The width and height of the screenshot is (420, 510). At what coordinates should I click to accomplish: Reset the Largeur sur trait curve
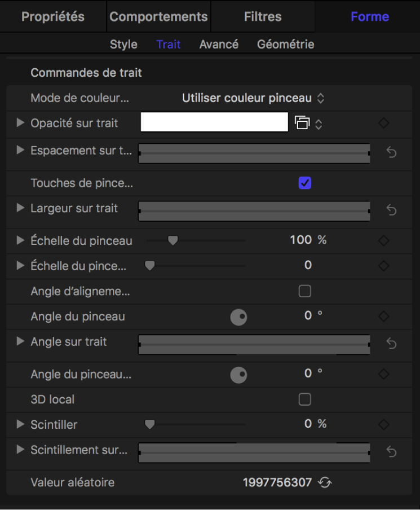pos(391,209)
